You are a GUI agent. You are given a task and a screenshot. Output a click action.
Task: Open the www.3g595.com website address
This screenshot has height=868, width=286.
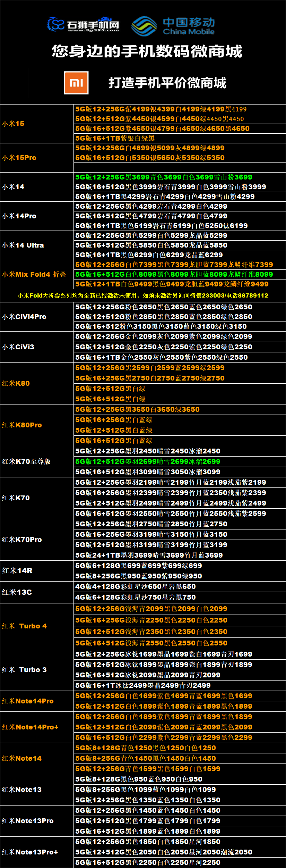93,31
